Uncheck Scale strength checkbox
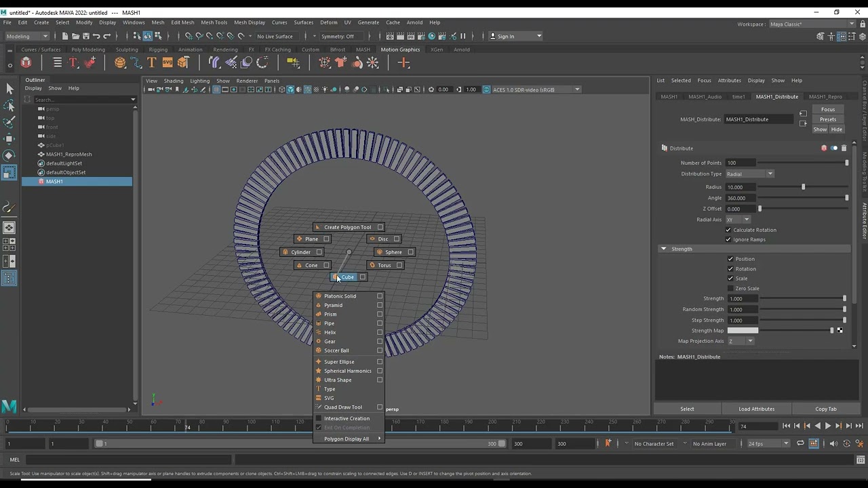This screenshot has height=488, width=868. click(730, 278)
